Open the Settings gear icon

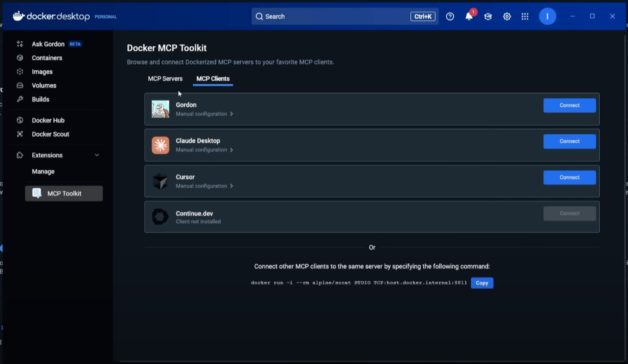pos(507,17)
